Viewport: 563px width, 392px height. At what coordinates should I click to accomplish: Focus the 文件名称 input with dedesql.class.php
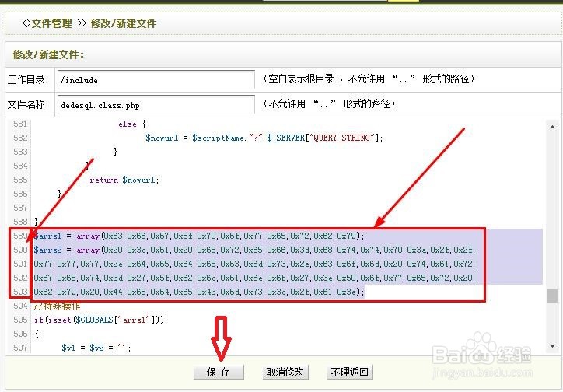click(x=156, y=105)
